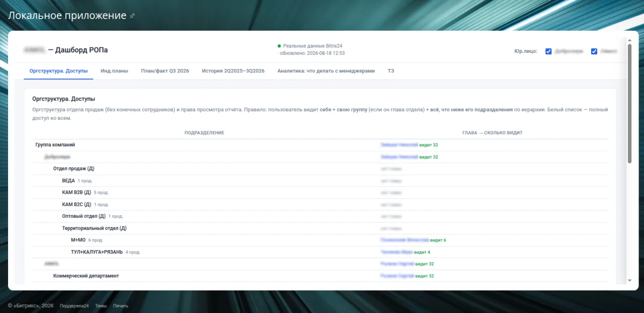This screenshot has height=313, width=644.
Task: Click the scrollbar down arrow
Action: (629, 280)
